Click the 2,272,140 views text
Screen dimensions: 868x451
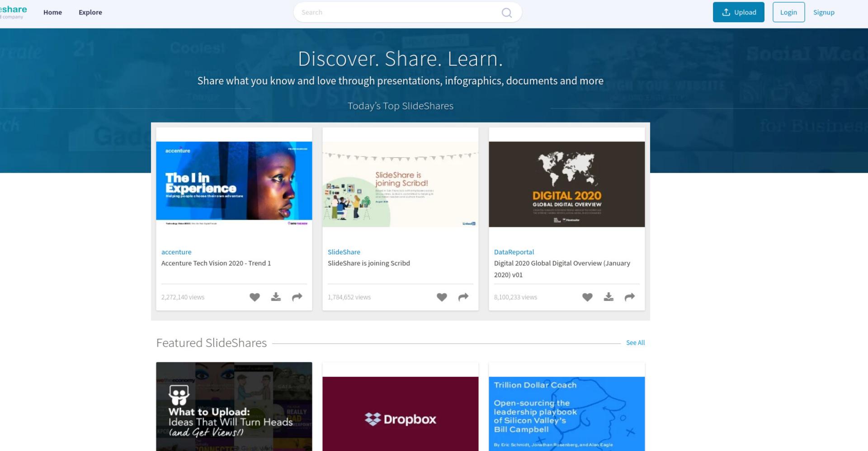pos(183,297)
